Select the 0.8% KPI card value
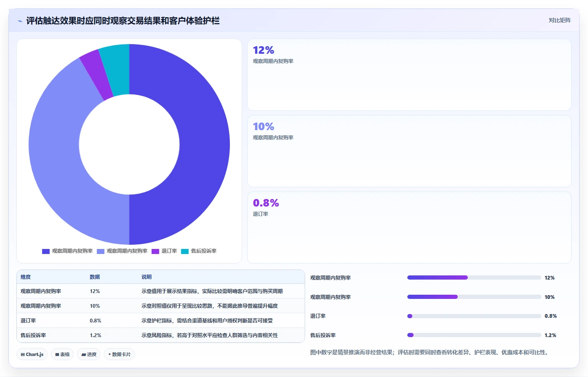This screenshot has height=377, width=588. (x=266, y=203)
